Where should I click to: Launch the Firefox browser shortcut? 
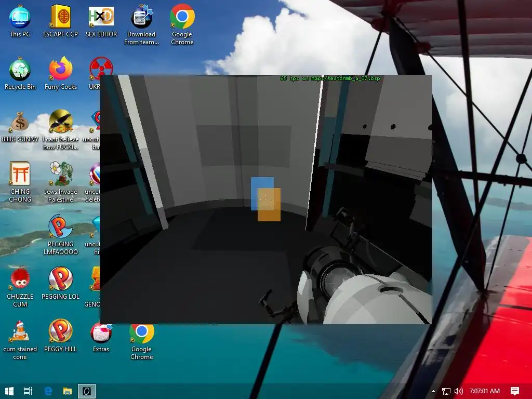click(x=60, y=74)
